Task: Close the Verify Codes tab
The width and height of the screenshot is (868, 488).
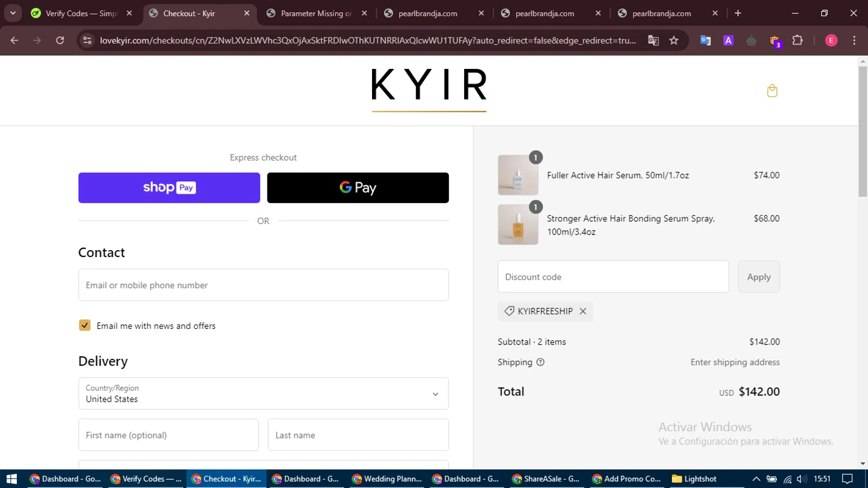Action: 129,13
